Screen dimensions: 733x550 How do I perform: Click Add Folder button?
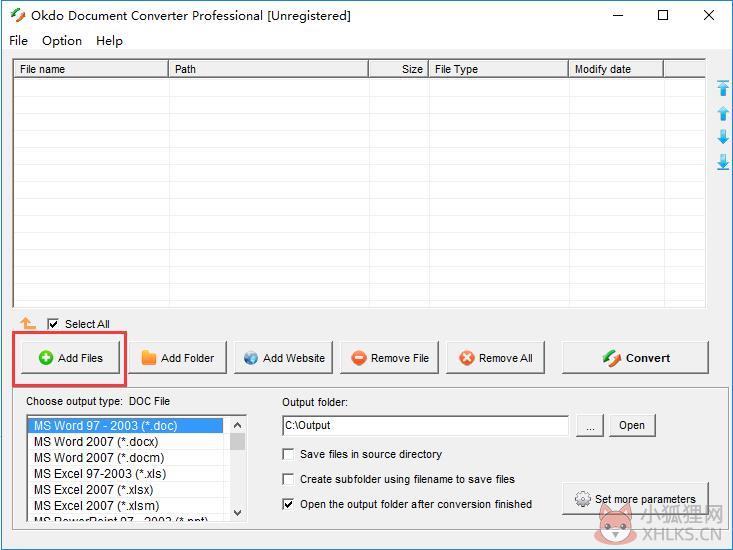tap(178, 358)
